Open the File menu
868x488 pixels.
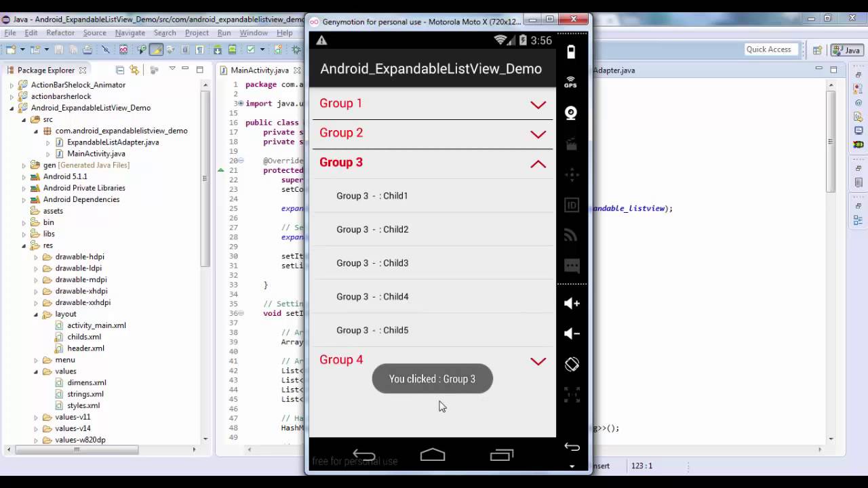tap(10, 33)
